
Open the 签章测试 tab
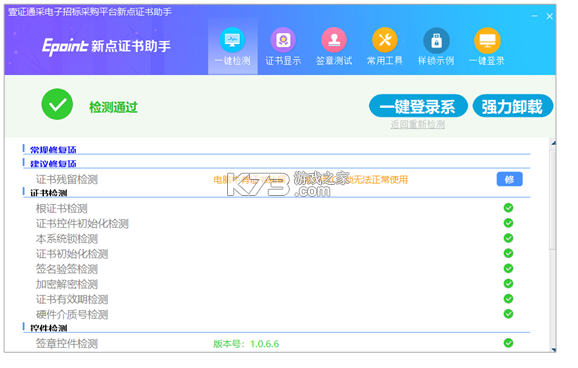pyautogui.click(x=334, y=47)
